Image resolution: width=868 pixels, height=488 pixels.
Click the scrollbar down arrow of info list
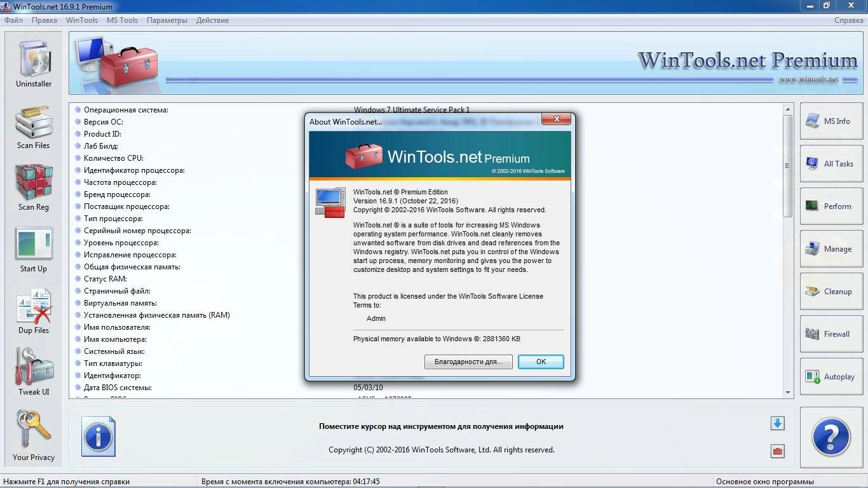point(788,393)
